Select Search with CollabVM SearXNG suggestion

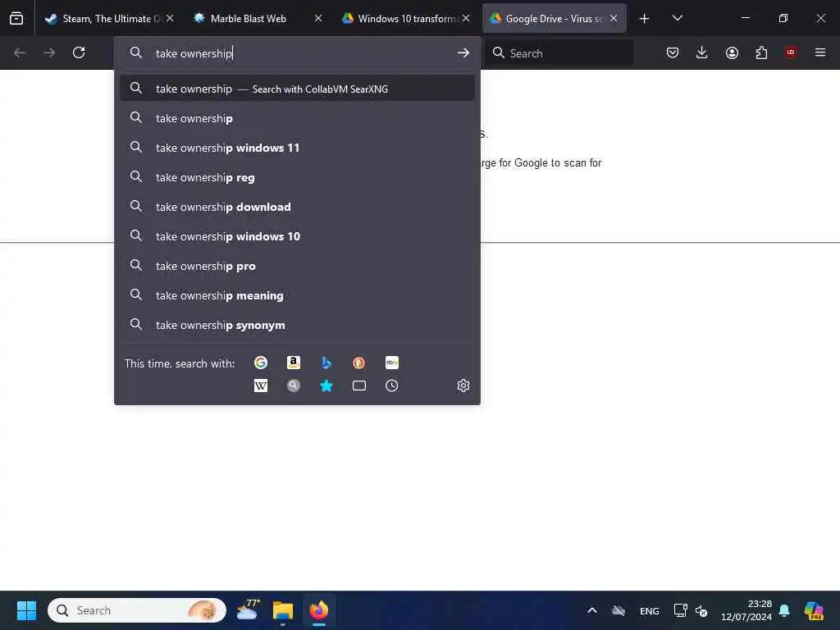[x=297, y=89]
